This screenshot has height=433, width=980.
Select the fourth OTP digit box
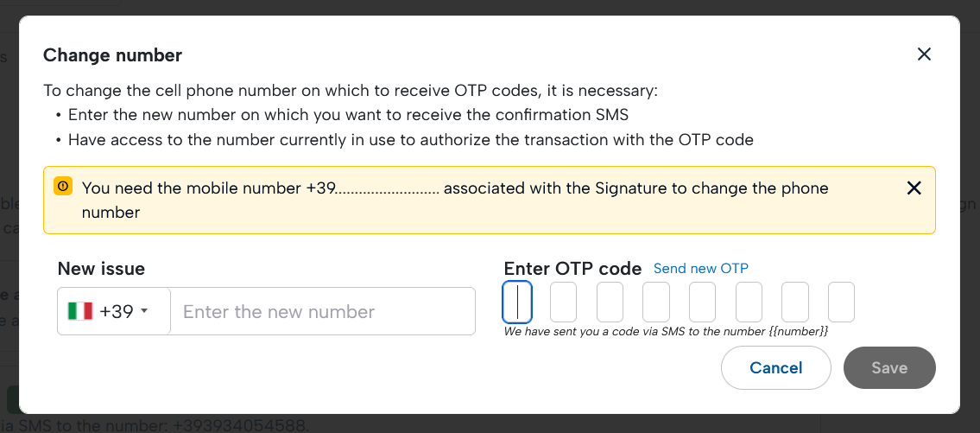(656, 302)
